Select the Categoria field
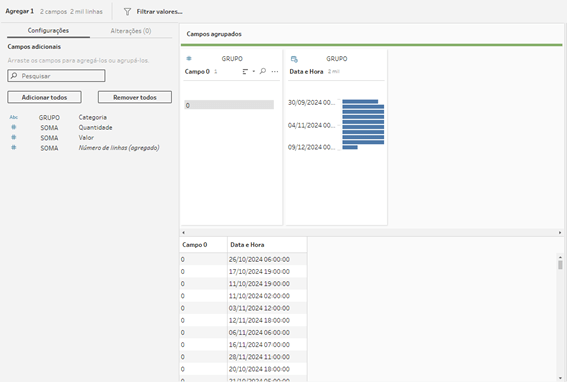 (93, 118)
